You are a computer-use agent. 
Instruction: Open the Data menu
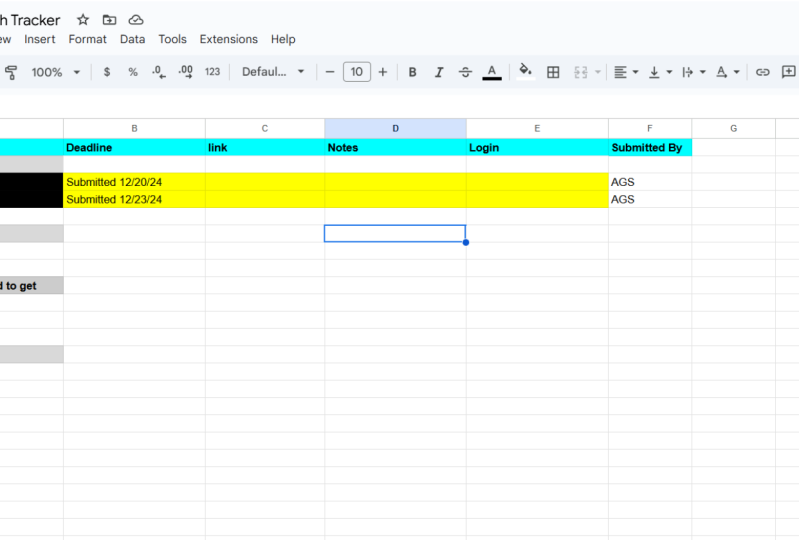click(x=132, y=39)
